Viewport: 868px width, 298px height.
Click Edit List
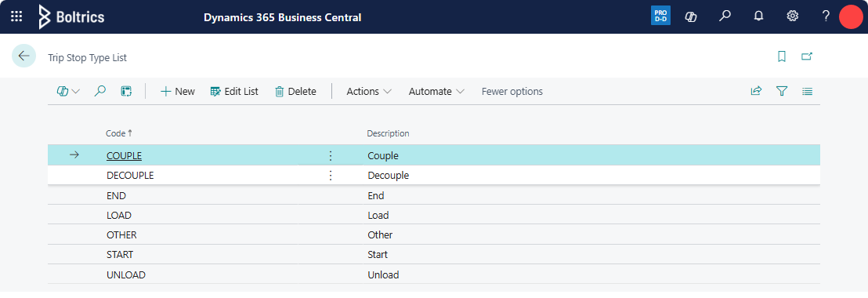pos(234,92)
